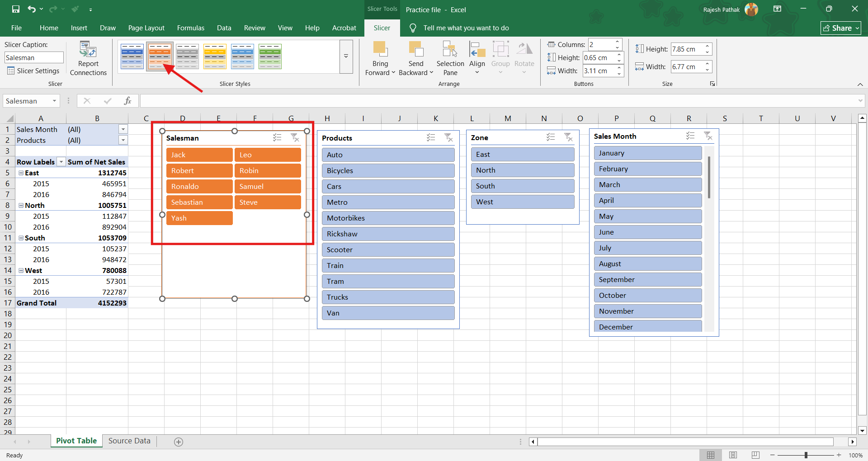Toggle multi-select on Salesman slicer
The height and width of the screenshot is (461, 868).
coord(277,138)
